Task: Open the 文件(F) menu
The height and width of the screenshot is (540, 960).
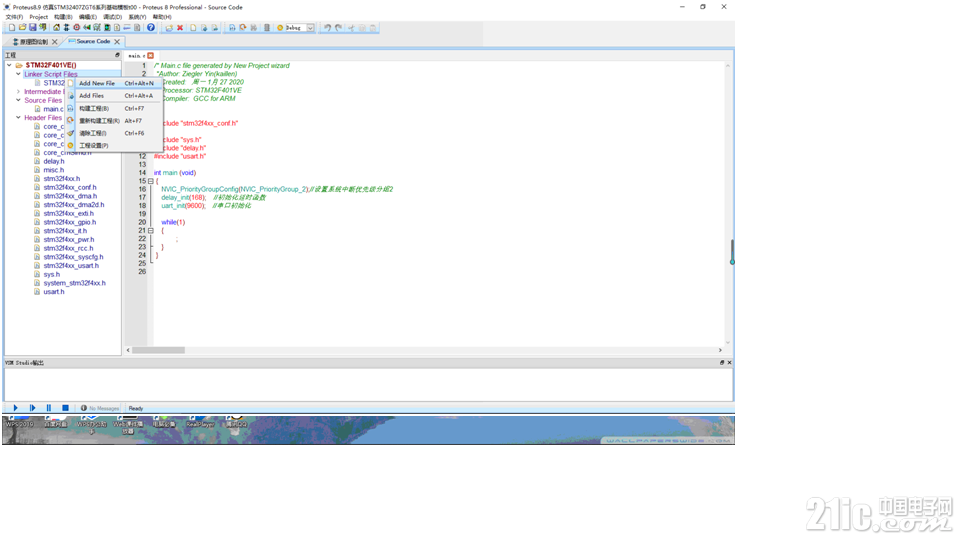Action: [14, 17]
